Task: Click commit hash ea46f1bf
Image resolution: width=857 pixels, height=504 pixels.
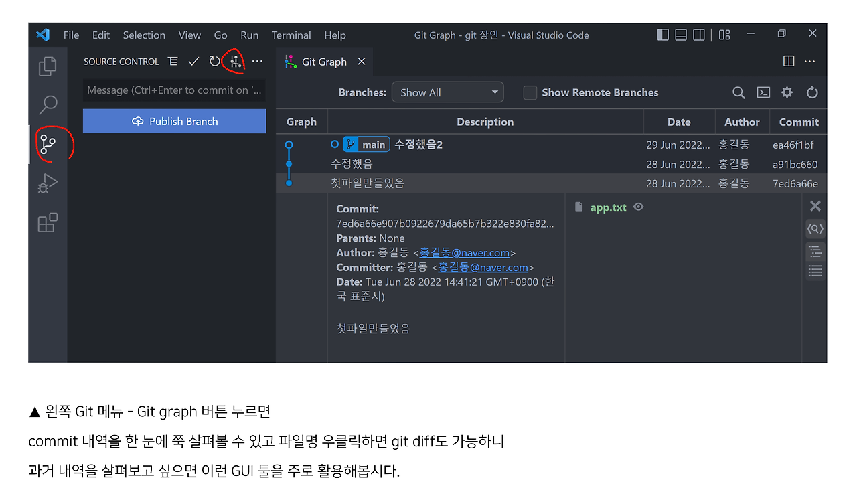Action: (x=793, y=145)
